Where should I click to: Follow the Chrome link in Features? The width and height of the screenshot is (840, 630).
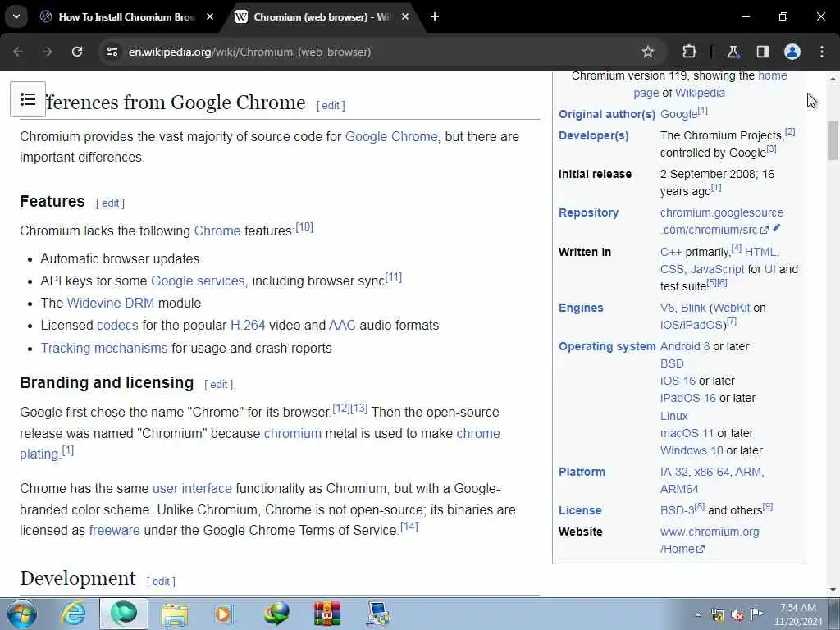pos(217,231)
